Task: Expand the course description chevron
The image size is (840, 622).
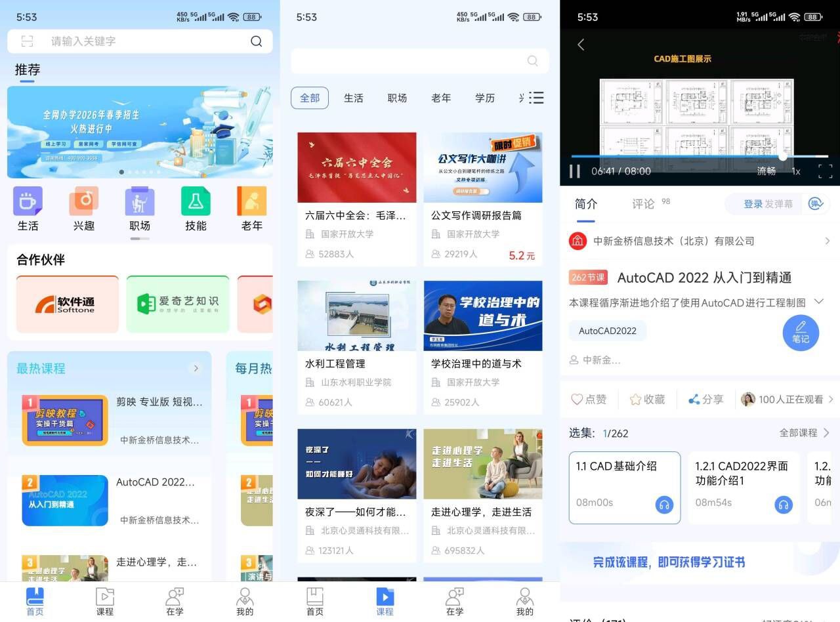Action: 818,302
